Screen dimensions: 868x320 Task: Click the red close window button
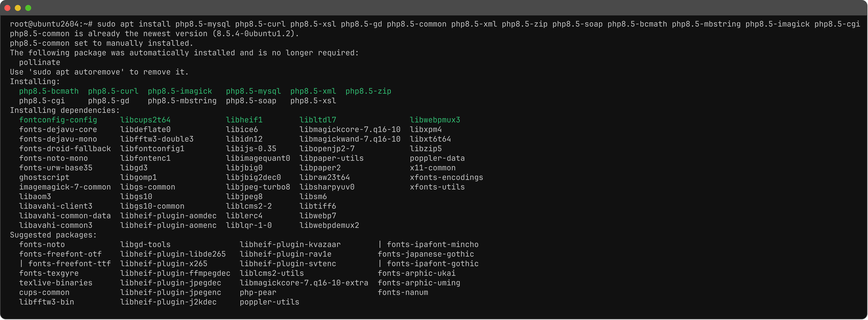(7, 8)
